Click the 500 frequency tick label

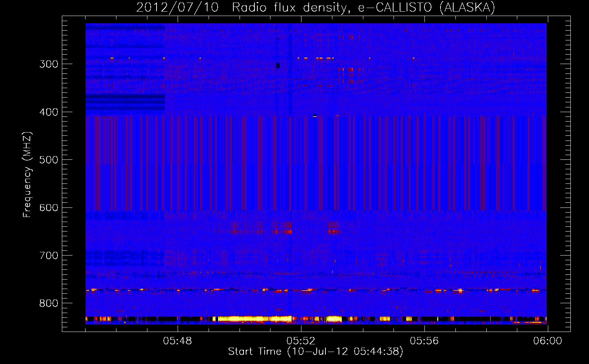click(x=49, y=160)
